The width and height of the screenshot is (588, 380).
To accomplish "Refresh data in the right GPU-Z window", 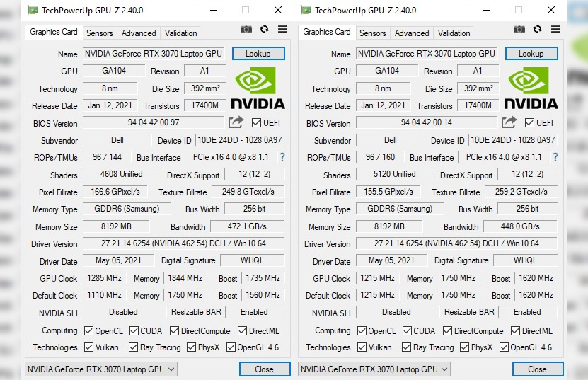I will point(537,29).
